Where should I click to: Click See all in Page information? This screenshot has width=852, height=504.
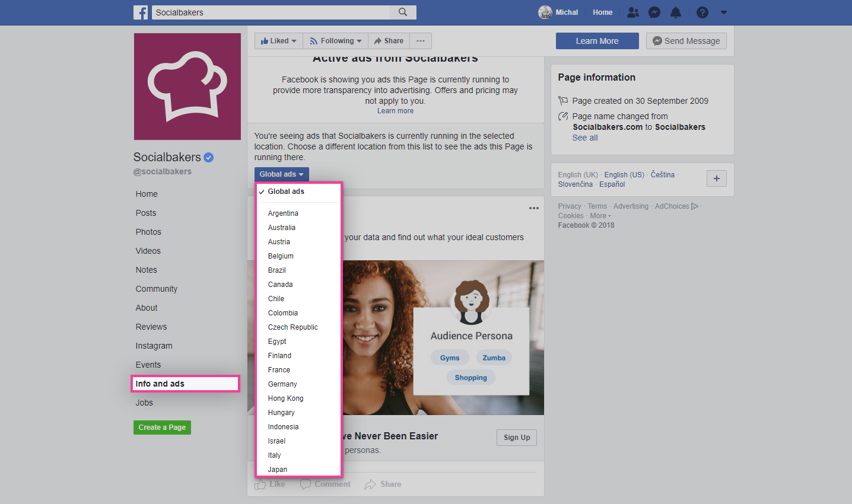(585, 138)
